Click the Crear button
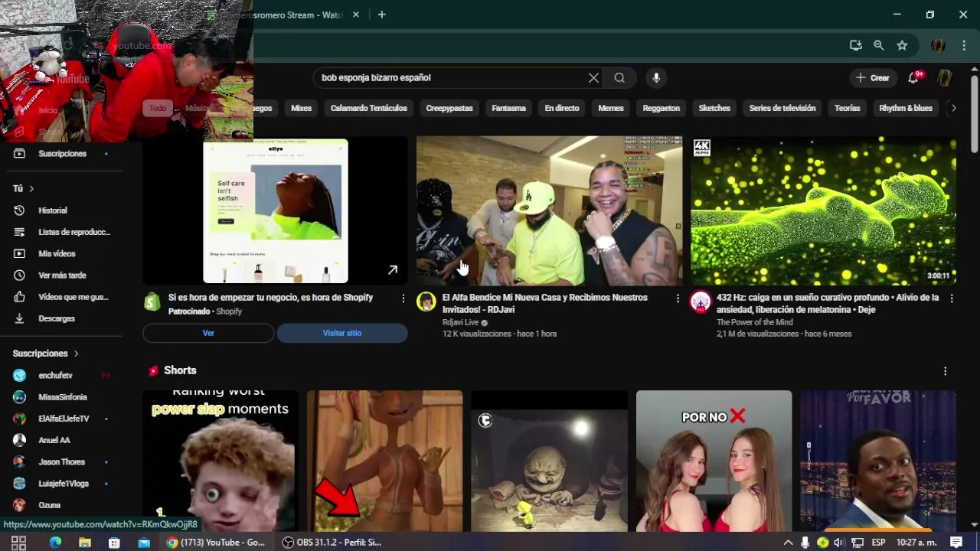This screenshot has width=980, height=551. [x=873, y=77]
